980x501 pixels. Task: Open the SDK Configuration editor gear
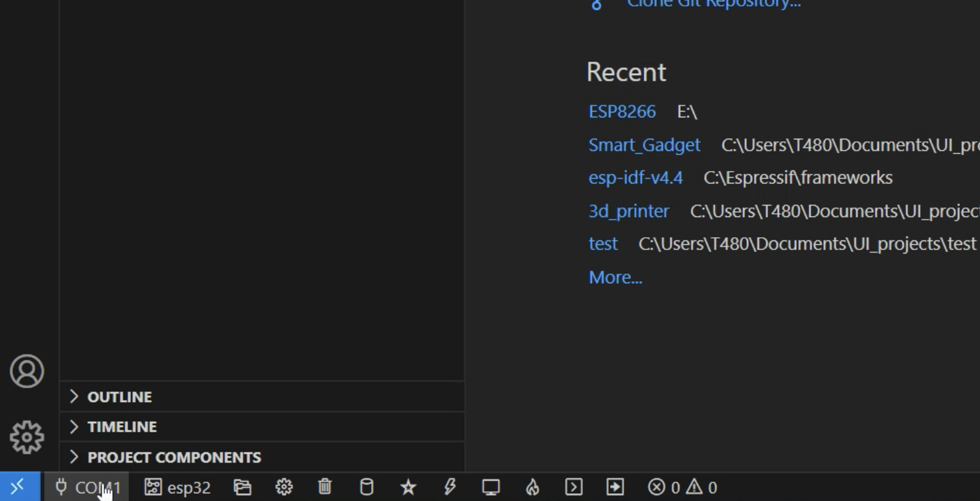coord(284,487)
